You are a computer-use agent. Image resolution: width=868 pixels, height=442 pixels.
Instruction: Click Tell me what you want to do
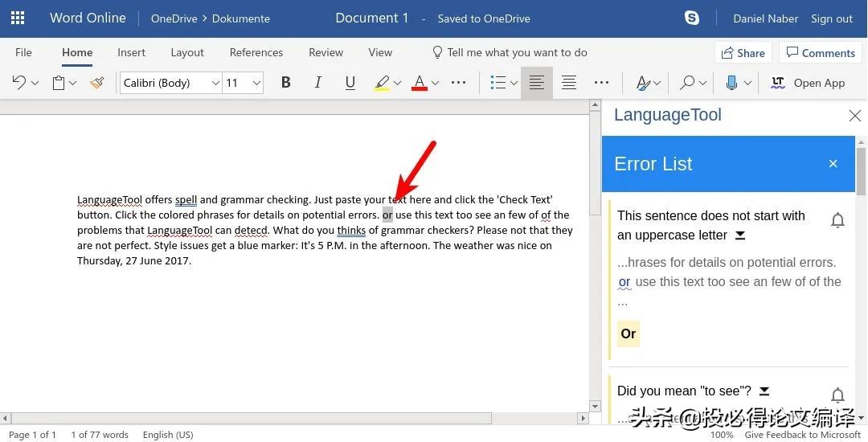[x=510, y=52]
